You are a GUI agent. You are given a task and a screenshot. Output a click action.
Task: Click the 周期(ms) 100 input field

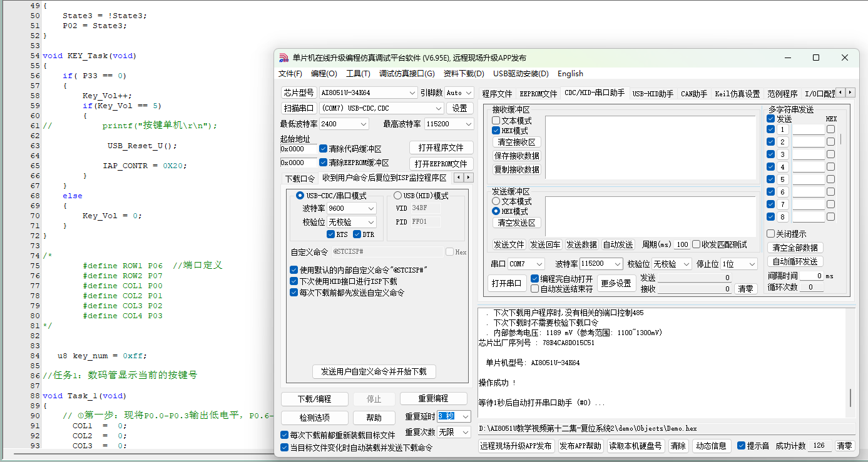pos(682,244)
